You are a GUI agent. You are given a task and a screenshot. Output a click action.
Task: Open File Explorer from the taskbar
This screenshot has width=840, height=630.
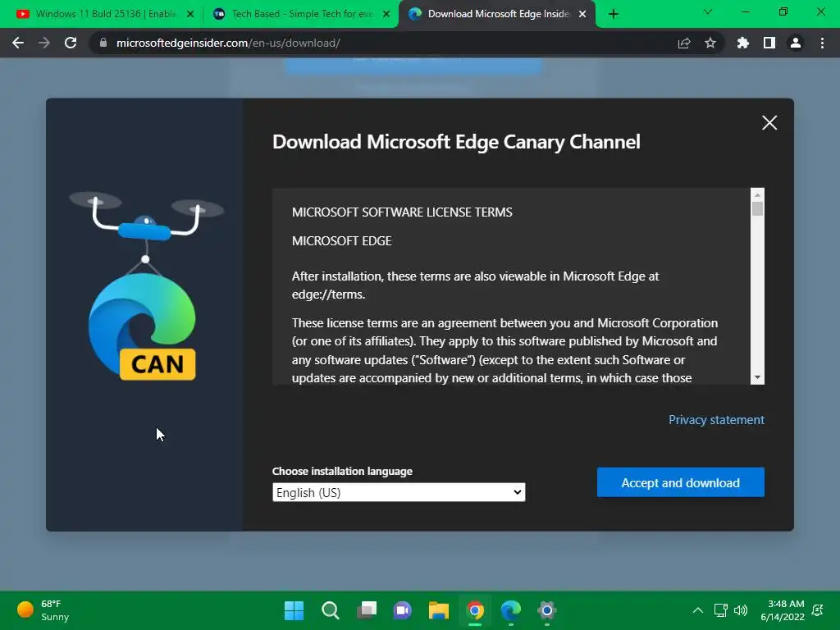pyautogui.click(x=439, y=610)
